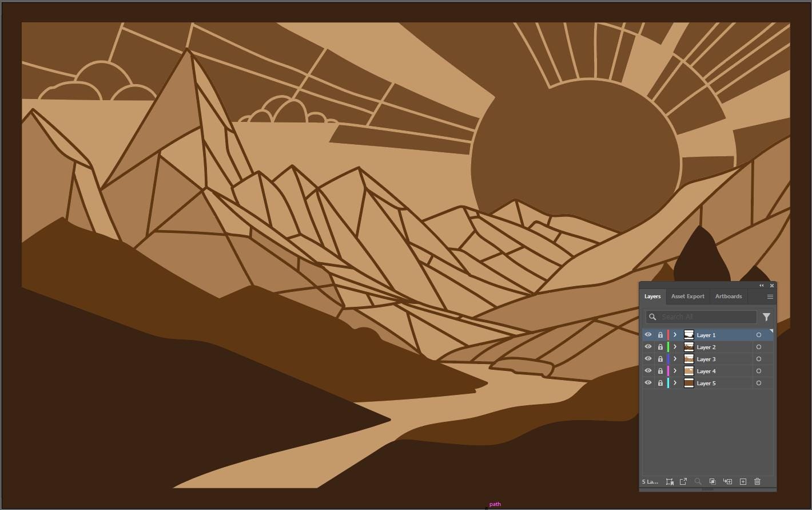Click the target circle for Layer 2
Viewport: 812px width, 510px height.
tap(759, 347)
